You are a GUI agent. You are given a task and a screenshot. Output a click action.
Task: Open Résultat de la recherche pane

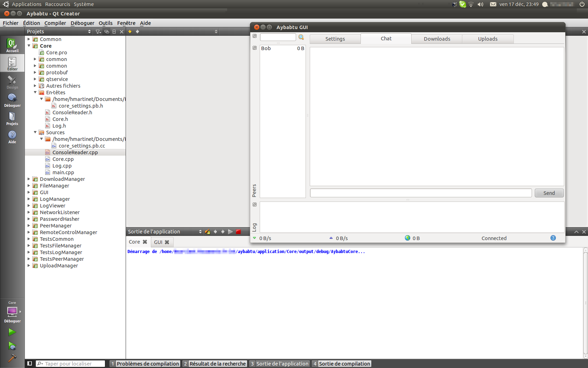tap(215, 364)
